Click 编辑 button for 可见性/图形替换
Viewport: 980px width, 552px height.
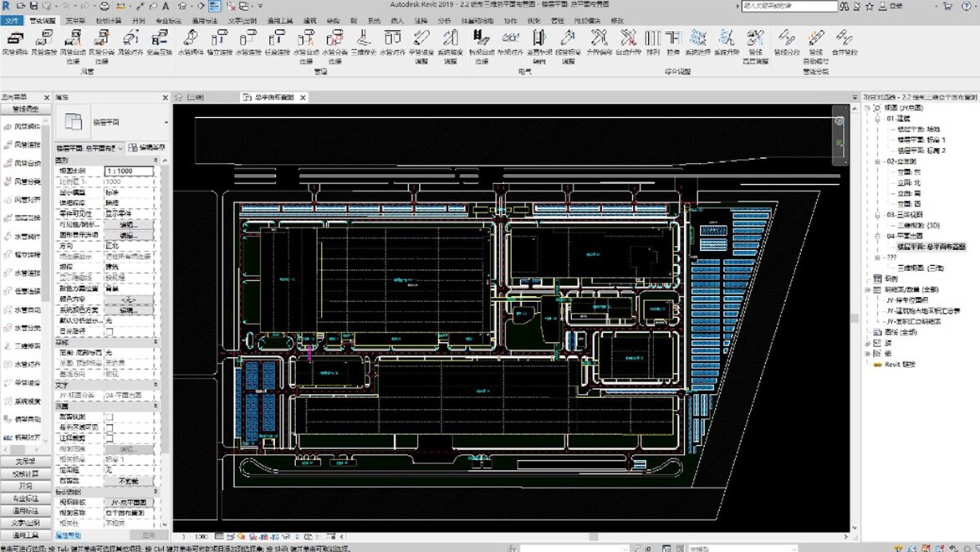click(x=129, y=224)
